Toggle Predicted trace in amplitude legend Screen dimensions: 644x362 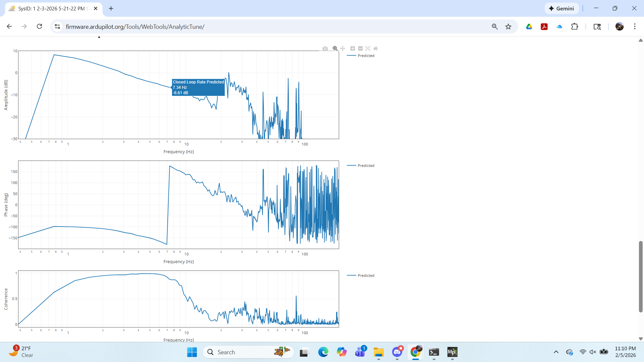point(366,56)
